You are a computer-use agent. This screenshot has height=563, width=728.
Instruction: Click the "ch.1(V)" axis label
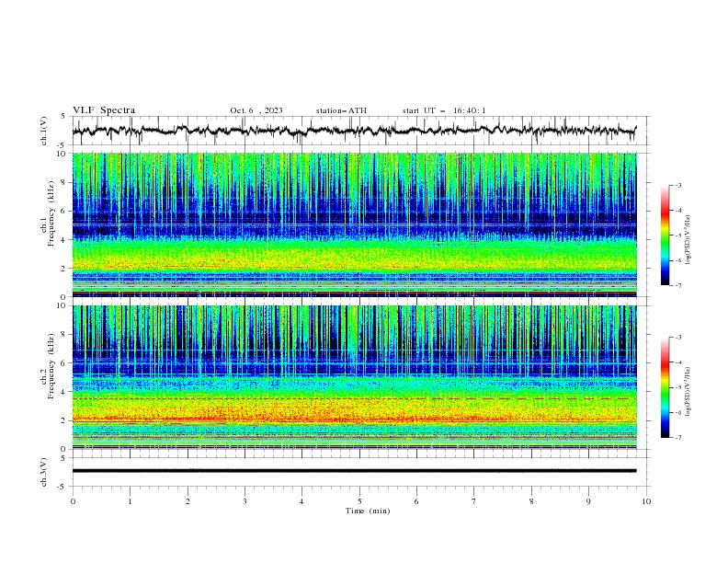[x=44, y=131]
